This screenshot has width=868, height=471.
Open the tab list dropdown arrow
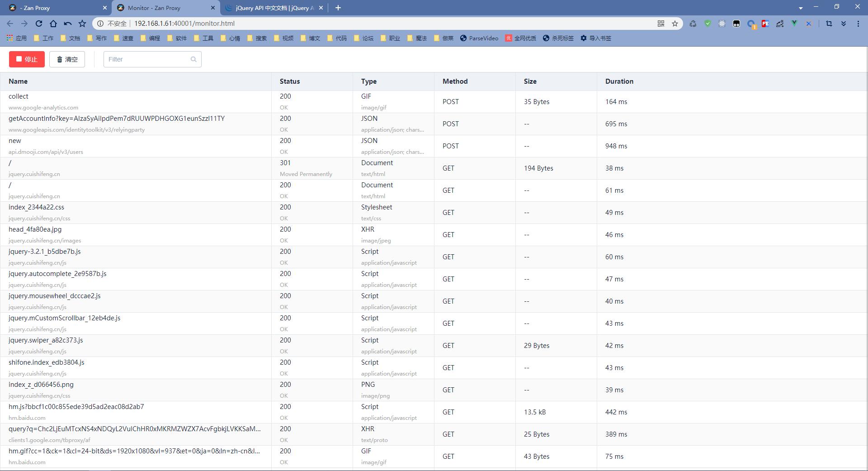[801, 8]
